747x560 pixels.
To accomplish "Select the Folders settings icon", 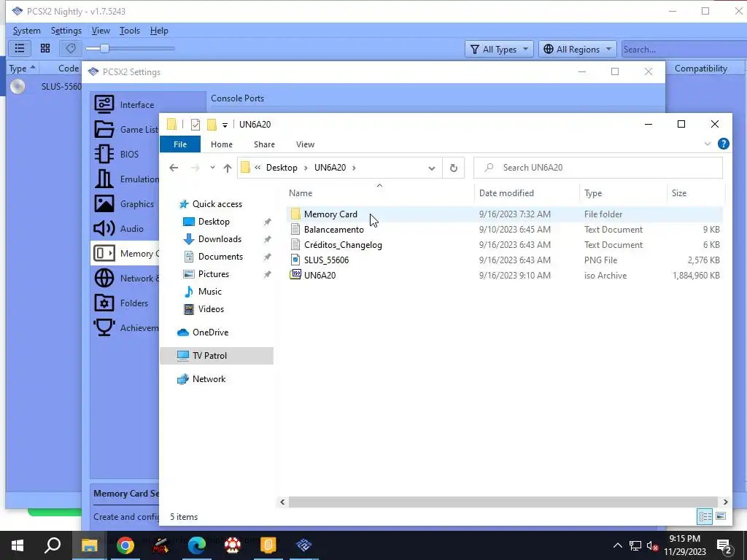I will [104, 303].
